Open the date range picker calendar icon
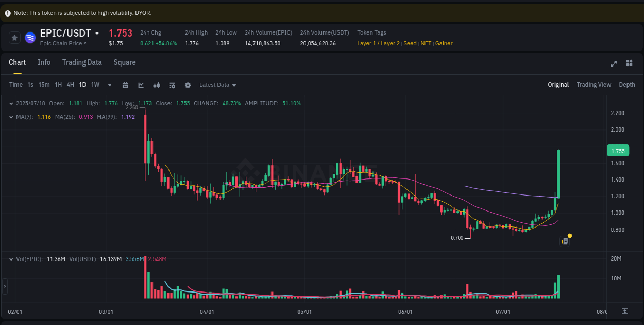The width and height of the screenshot is (644, 325). coord(126,85)
